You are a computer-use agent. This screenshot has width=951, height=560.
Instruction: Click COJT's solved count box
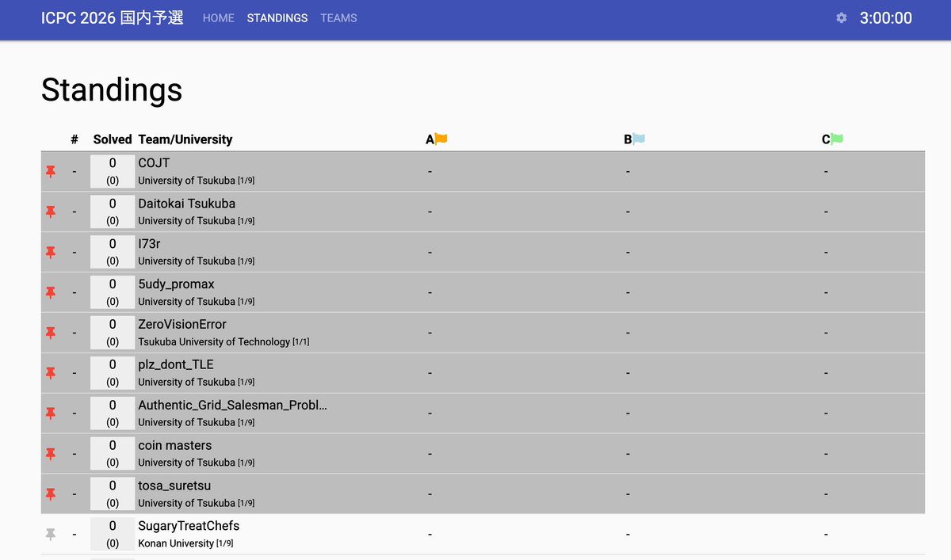coord(113,171)
